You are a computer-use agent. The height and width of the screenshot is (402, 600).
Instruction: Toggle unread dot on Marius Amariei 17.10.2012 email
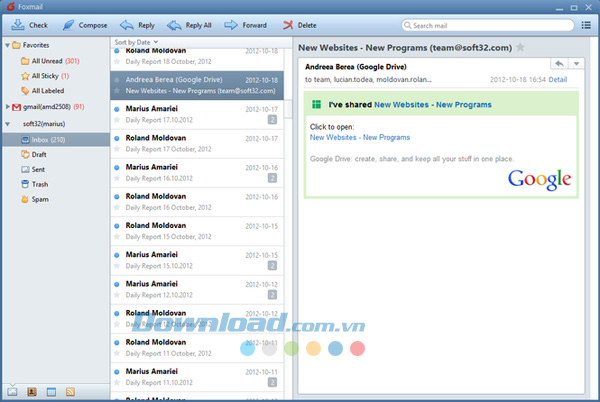point(117,109)
